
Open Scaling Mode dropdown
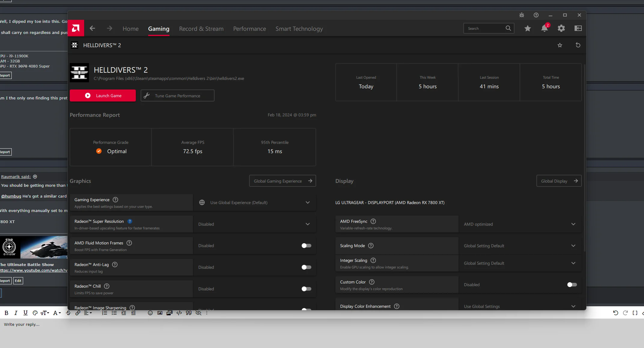click(x=520, y=246)
